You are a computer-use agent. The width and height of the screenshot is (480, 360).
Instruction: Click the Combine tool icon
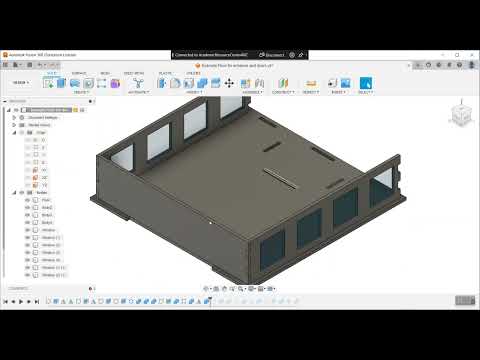point(202,83)
